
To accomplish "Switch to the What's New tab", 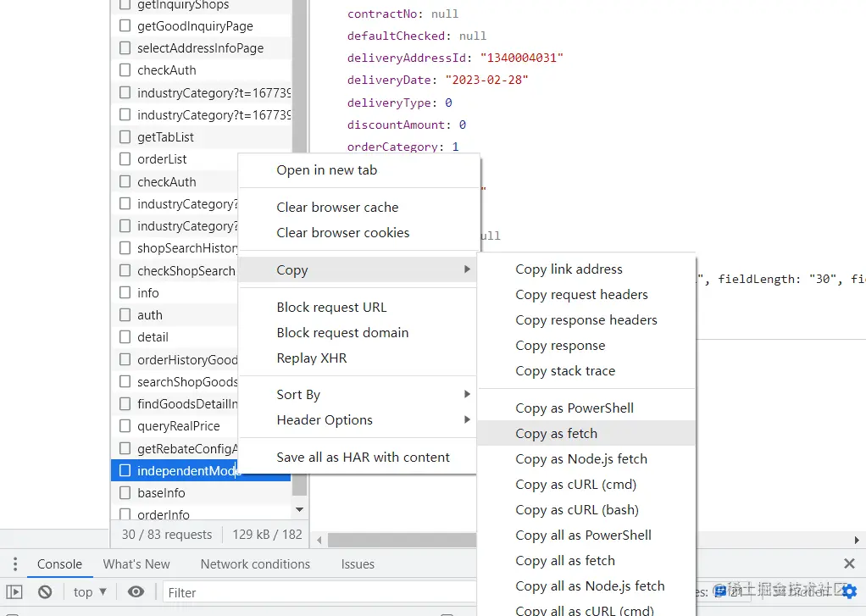I will coord(136,564).
